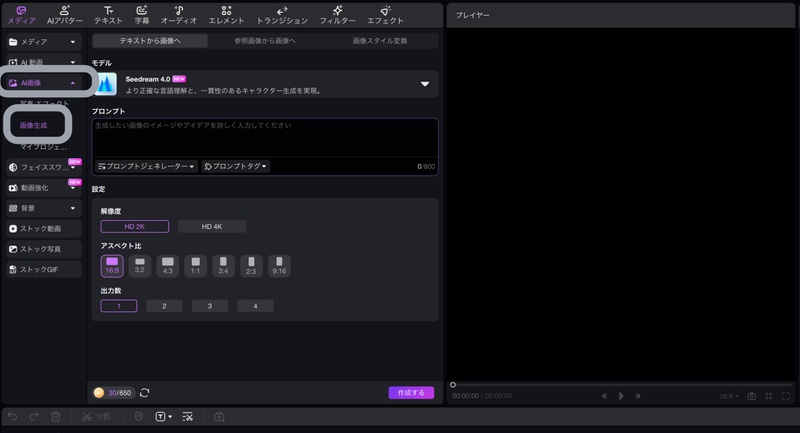Open the 字幕 captions tab
The image size is (800, 433).
(142, 15)
